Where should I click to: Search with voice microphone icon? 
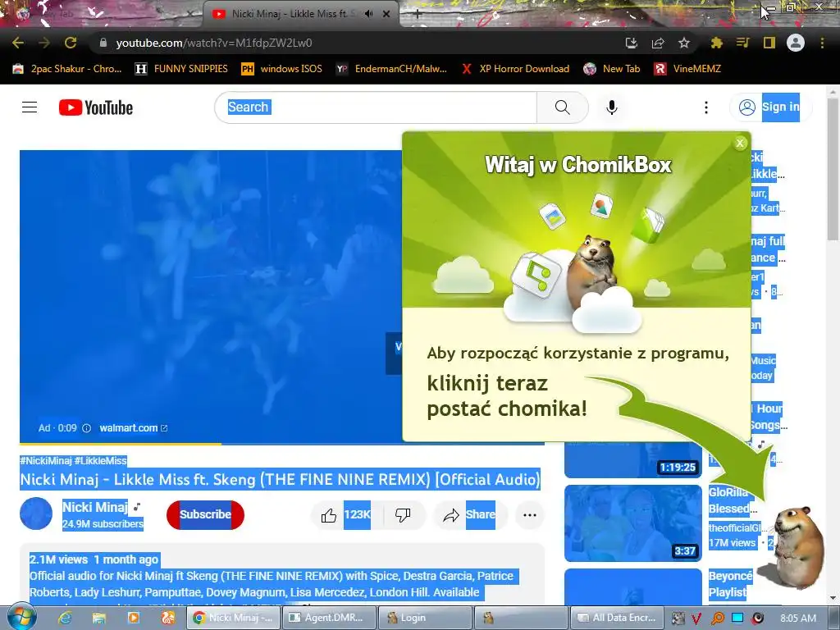pos(612,107)
